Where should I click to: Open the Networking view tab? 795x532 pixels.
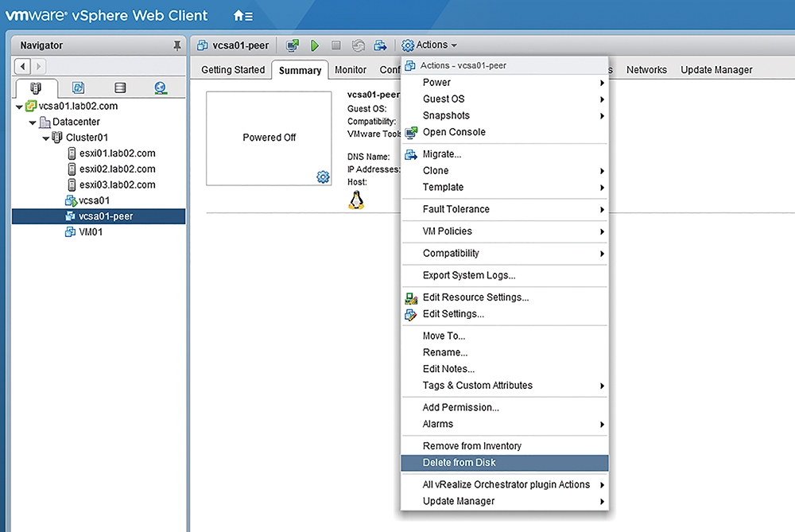pyautogui.click(x=161, y=87)
